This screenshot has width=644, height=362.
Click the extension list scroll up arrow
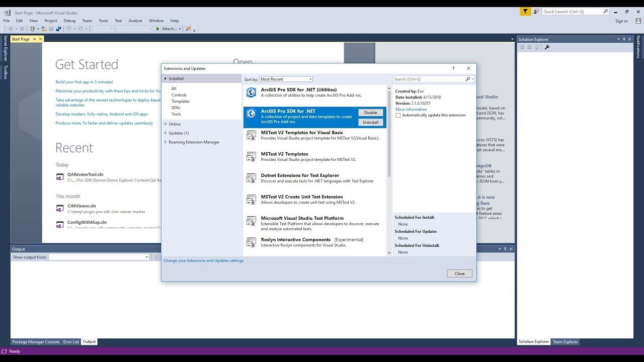[x=389, y=88]
